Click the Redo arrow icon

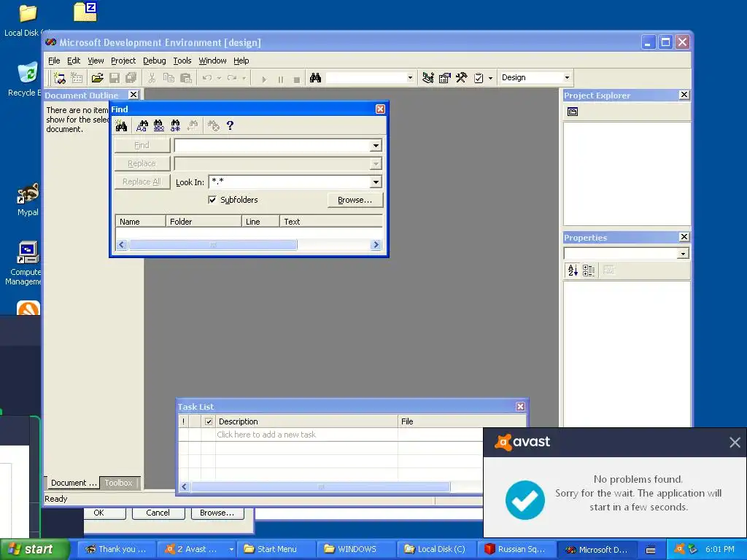click(x=232, y=78)
